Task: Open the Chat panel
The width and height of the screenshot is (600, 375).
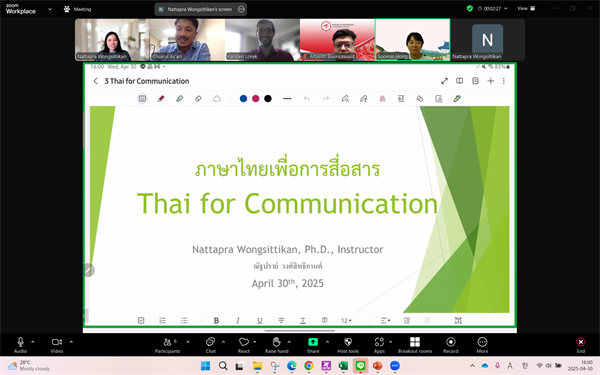Action: click(210, 345)
